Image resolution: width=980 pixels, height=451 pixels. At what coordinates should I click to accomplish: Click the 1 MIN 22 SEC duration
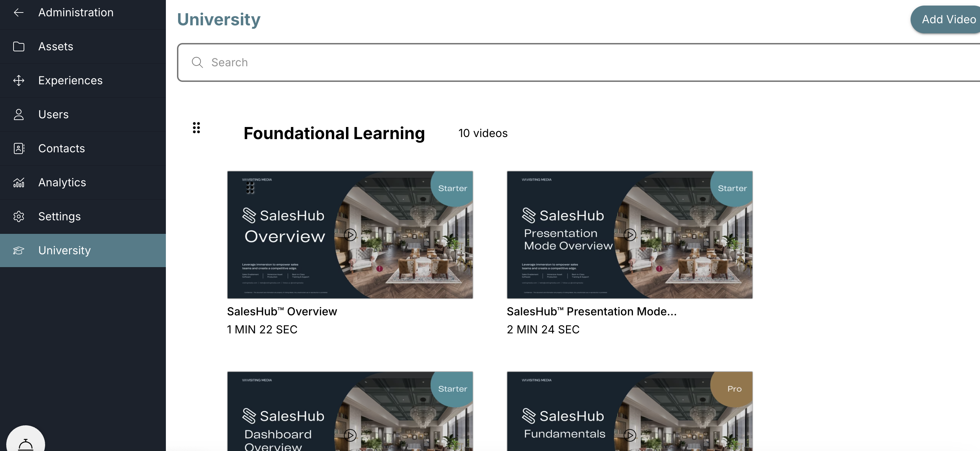click(262, 329)
